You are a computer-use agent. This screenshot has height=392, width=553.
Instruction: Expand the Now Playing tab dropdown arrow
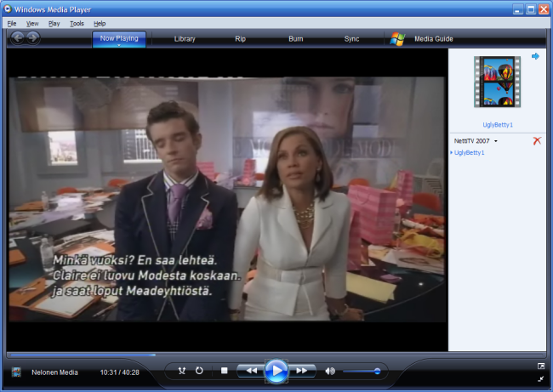click(119, 45)
